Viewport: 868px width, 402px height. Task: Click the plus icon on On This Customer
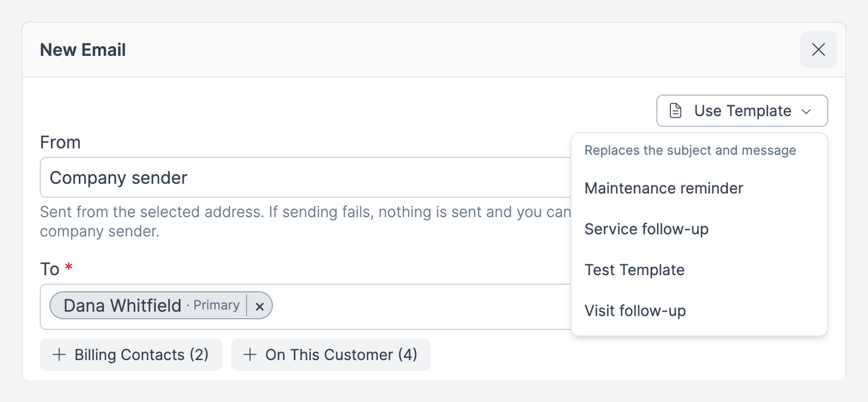(250, 354)
